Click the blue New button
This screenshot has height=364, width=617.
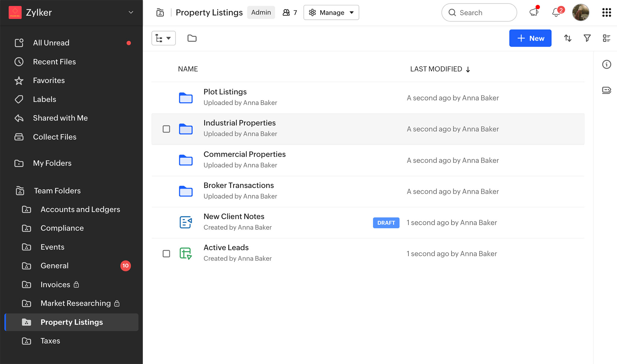pos(530,38)
